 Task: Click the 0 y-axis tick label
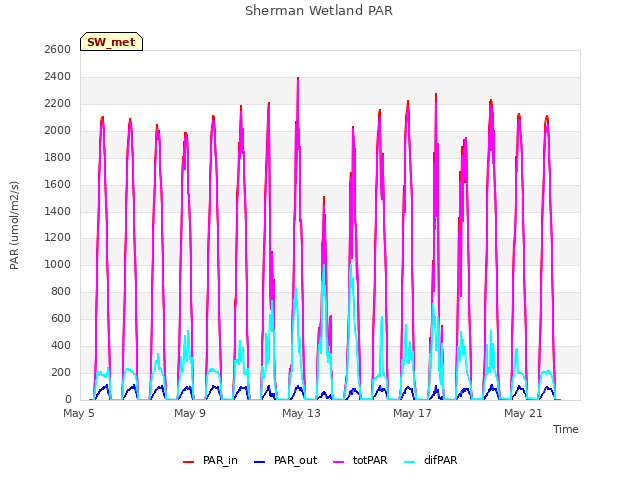[x=68, y=399]
